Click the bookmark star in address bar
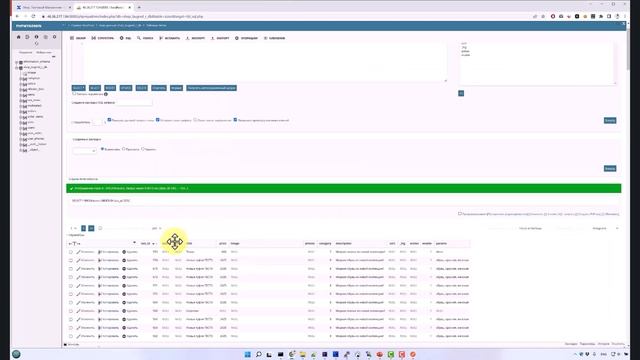The height and width of the screenshot is (360, 640). click(543, 16)
